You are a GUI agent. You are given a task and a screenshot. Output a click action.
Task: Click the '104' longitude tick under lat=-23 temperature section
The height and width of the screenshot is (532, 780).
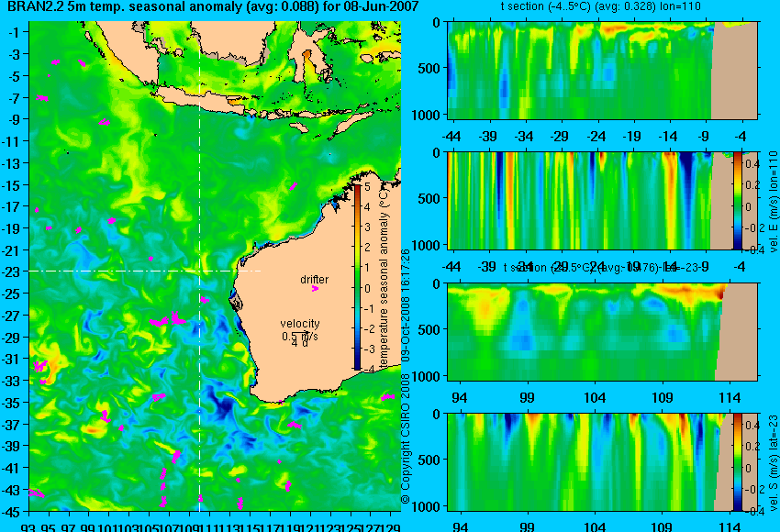[x=595, y=397]
